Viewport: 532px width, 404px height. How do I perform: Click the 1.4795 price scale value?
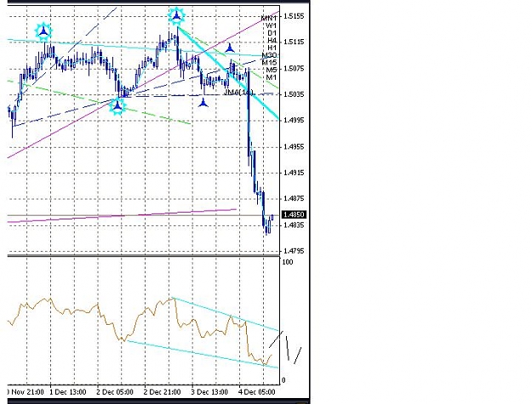294,251
